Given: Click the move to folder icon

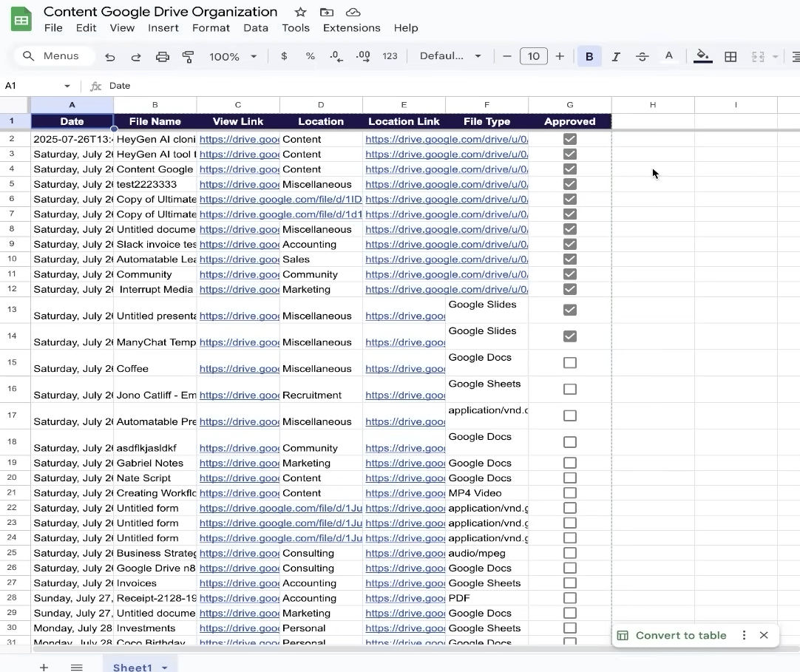Looking at the screenshot, I should (x=327, y=13).
